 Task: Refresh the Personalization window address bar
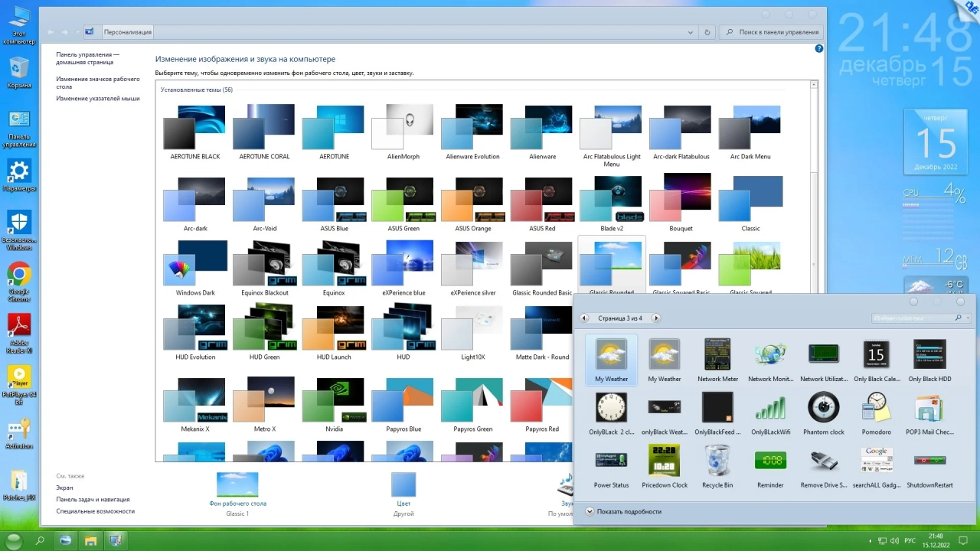pyautogui.click(x=707, y=32)
